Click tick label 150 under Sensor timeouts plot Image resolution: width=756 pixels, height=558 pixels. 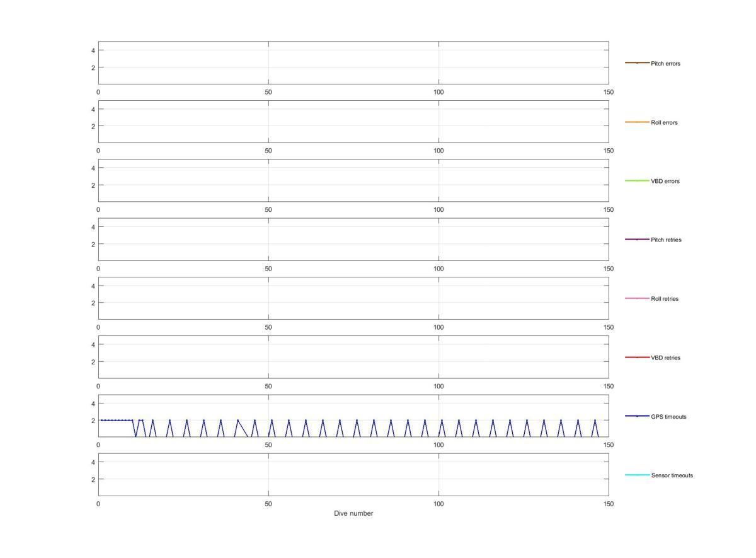coord(609,504)
